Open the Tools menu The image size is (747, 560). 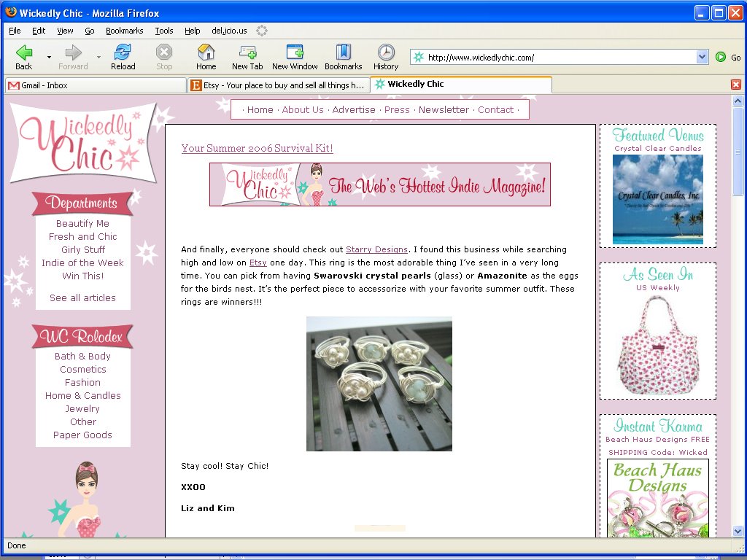(x=164, y=31)
